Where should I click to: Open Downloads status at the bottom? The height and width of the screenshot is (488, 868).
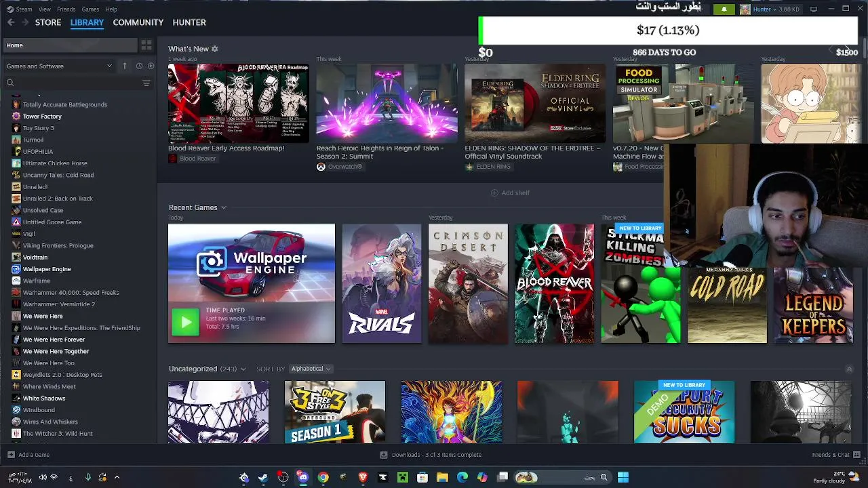[x=431, y=455]
